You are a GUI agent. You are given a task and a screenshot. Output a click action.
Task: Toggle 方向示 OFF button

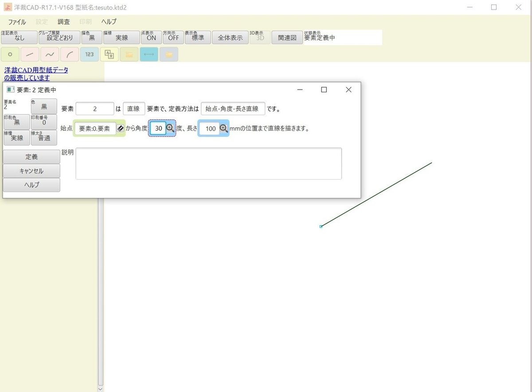[x=173, y=38]
